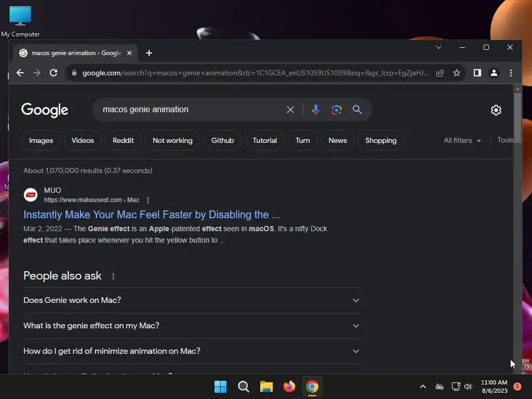The height and width of the screenshot is (399, 532).
Task: Reload the Google search page
Action: click(54, 73)
